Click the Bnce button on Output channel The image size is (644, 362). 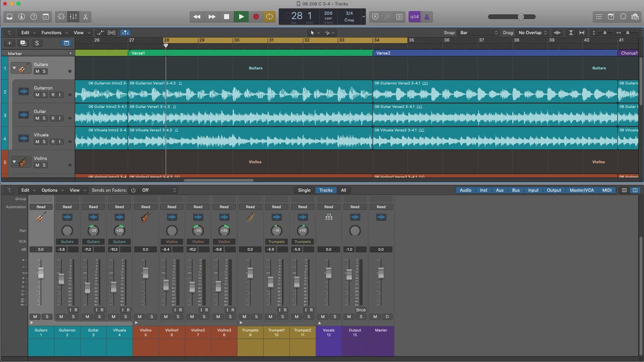point(361,310)
